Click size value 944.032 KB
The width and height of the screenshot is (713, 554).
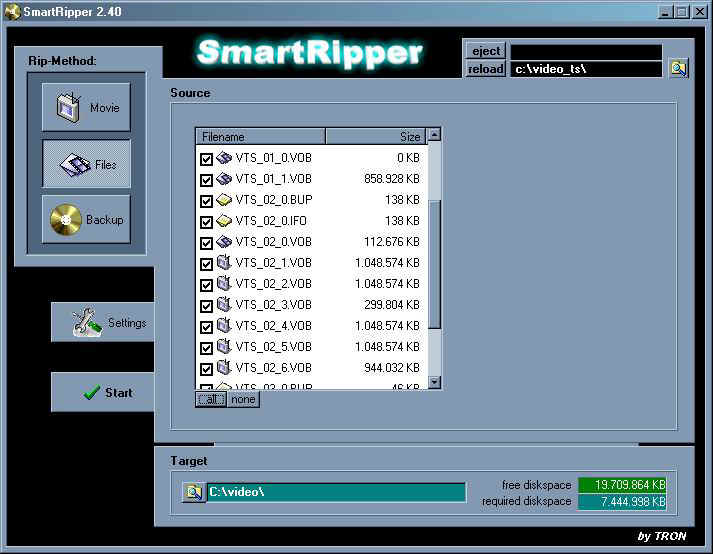tap(392, 367)
